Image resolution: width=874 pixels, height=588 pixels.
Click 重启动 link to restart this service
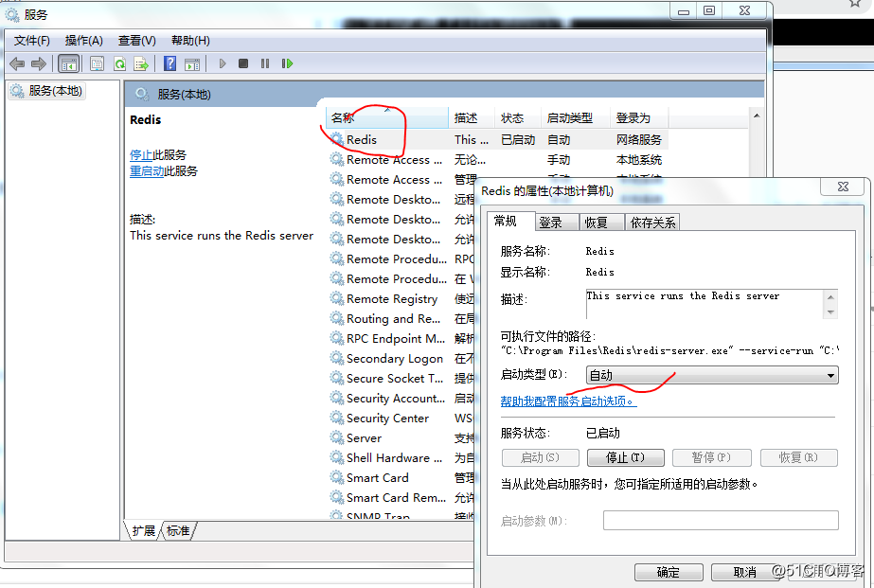pos(147,171)
